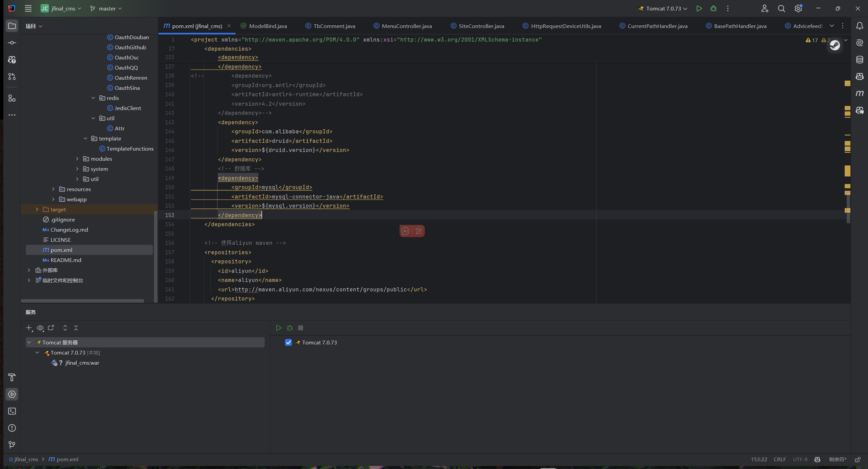Screen dimensions: 868x469
Task: Collapse the template folder
Action: (x=85, y=138)
